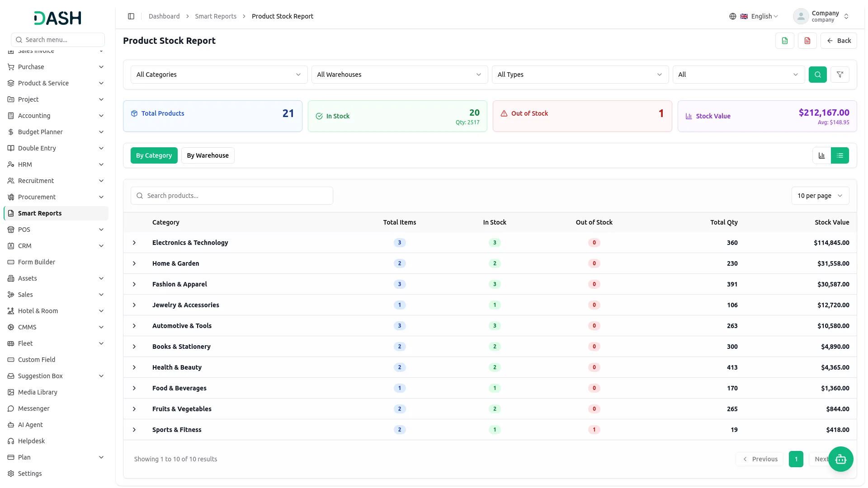
Task: Run the filter search button
Action: coord(818,75)
